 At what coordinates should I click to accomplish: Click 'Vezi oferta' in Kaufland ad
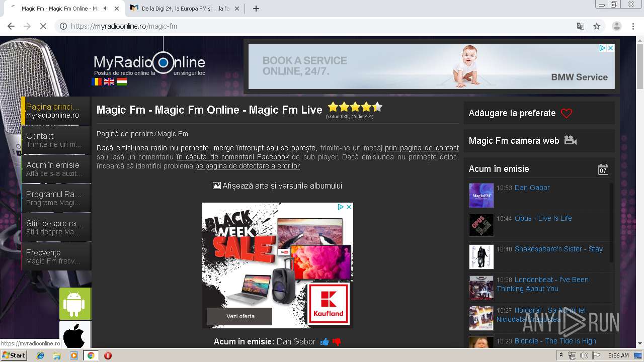point(240,316)
